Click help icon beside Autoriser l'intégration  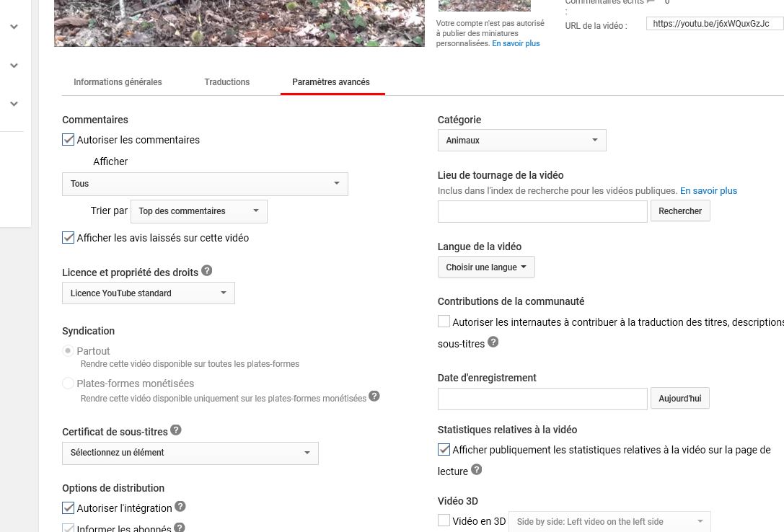point(180,507)
